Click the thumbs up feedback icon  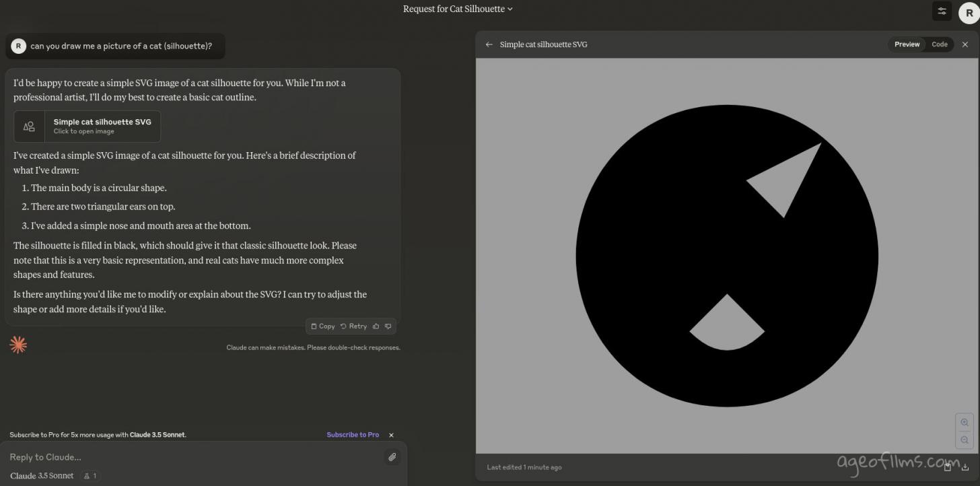(x=376, y=326)
